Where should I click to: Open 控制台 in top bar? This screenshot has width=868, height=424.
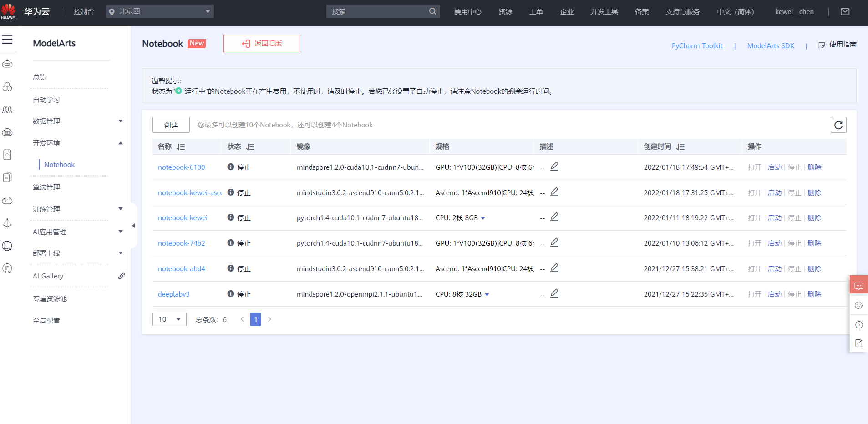click(84, 11)
